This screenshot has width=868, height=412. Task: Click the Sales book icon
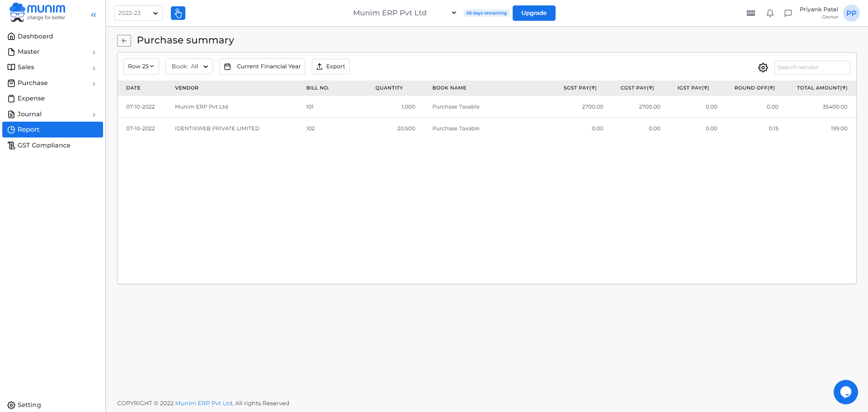[11, 67]
